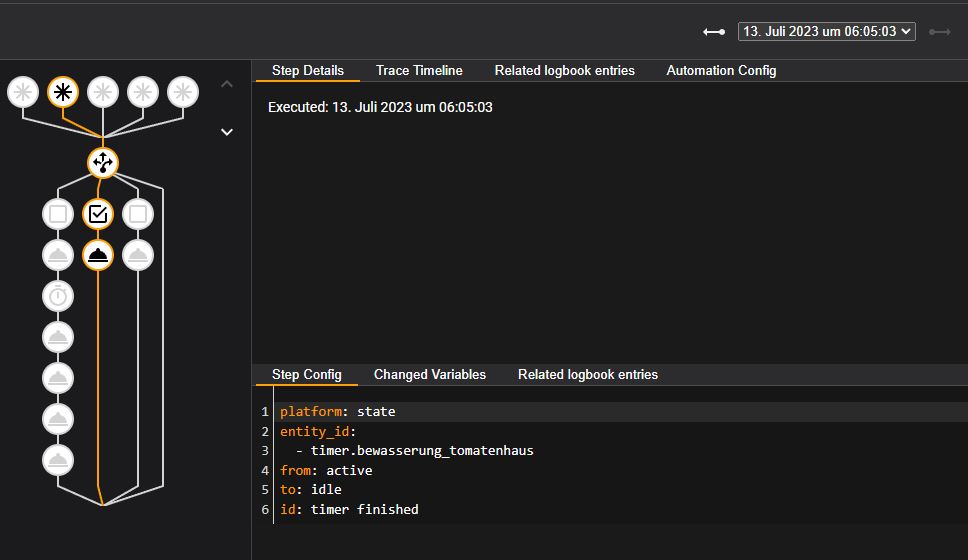Open the Automation Config tab

click(x=721, y=71)
